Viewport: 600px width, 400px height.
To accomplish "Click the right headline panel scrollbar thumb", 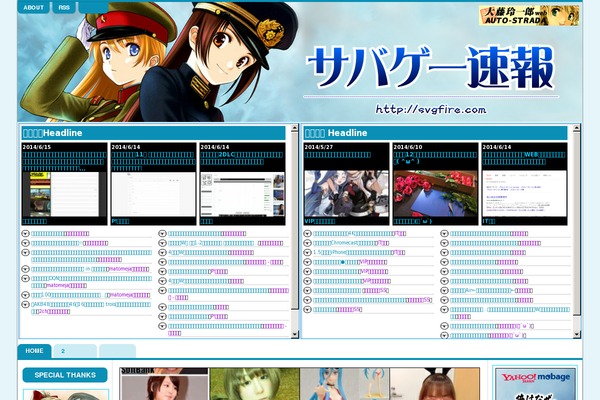I will (x=576, y=224).
